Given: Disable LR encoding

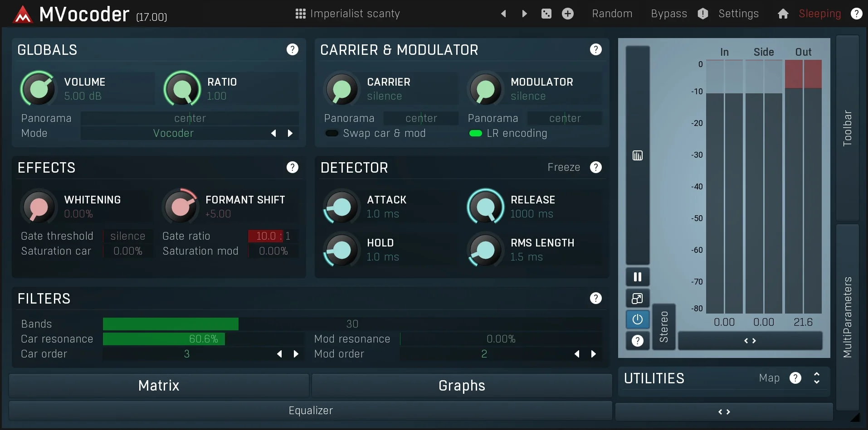Looking at the screenshot, I should click(x=475, y=133).
